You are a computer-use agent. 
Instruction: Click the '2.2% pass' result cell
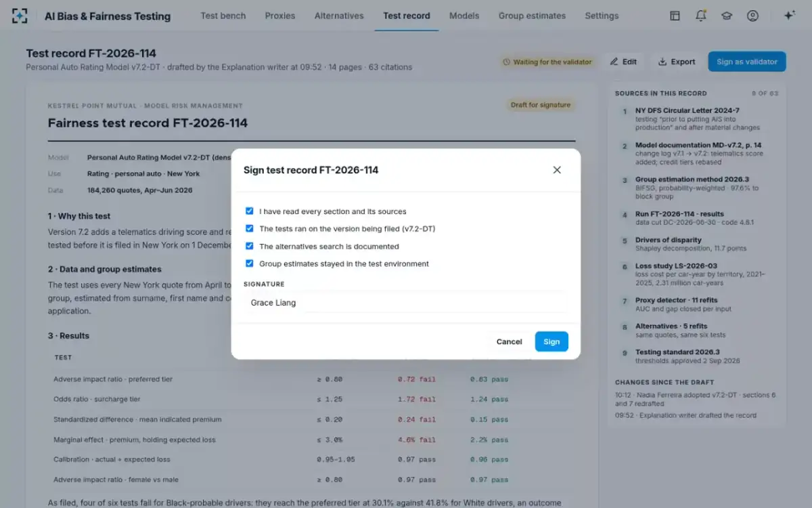[x=489, y=440]
